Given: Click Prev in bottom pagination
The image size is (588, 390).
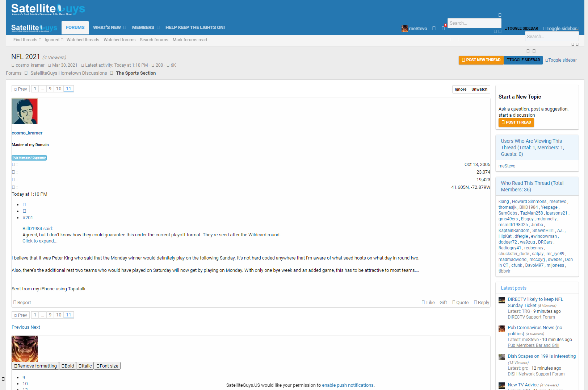Looking at the screenshot, I should coord(21,315).
